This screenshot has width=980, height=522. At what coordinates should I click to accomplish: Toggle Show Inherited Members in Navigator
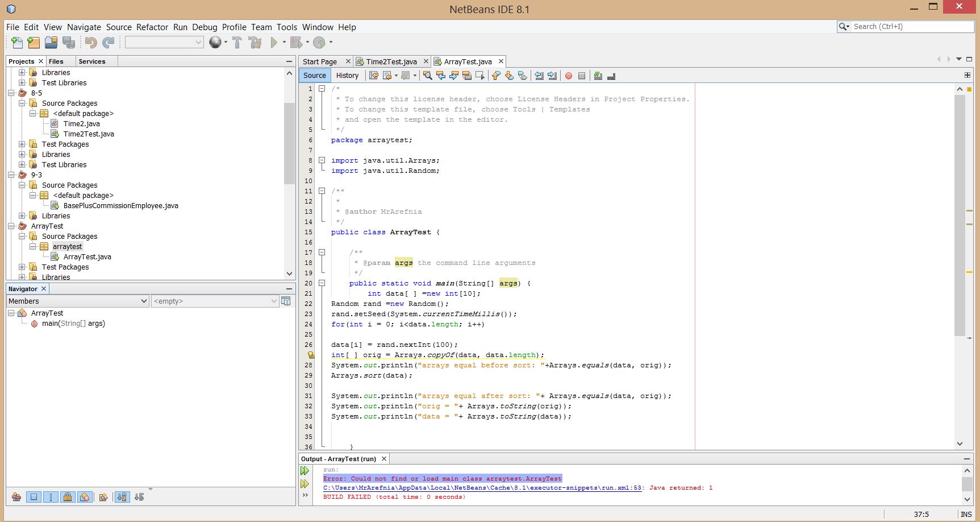[x=16, y=497]
